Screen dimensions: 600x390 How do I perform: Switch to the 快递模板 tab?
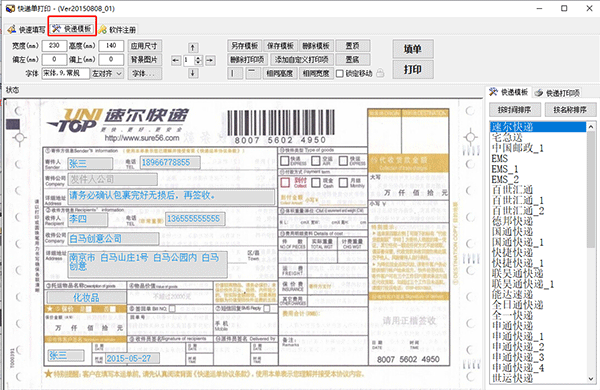[x=72, y=29]
